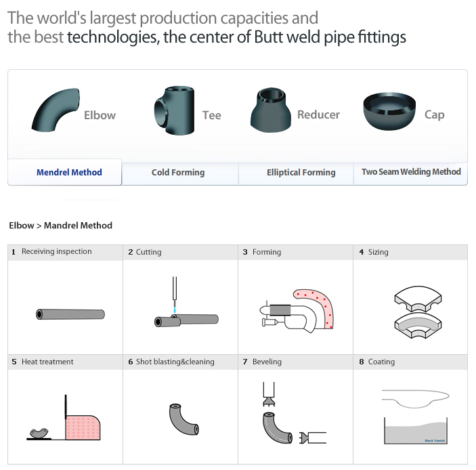Click the Shot blasting elbow illustration
This screenshot has height=470, width=476.
(x=183, y=421)
